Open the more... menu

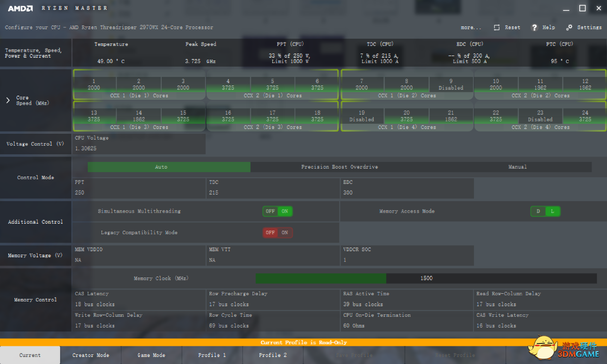tap(471, 27)
